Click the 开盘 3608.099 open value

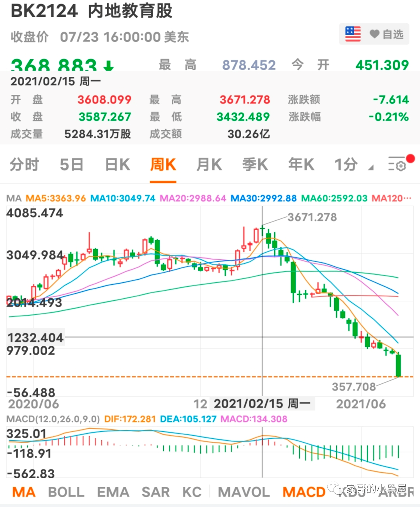coord(104,99)
